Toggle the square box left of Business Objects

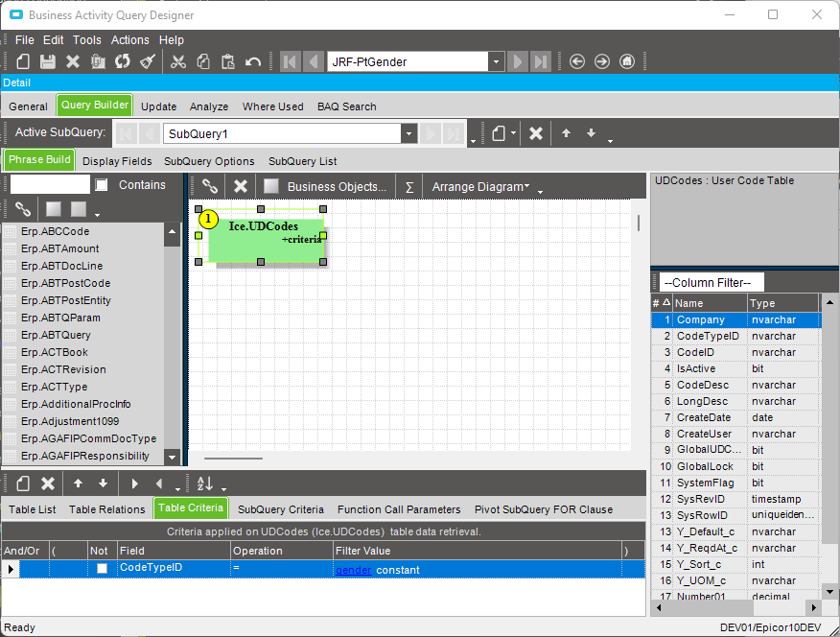271,186
